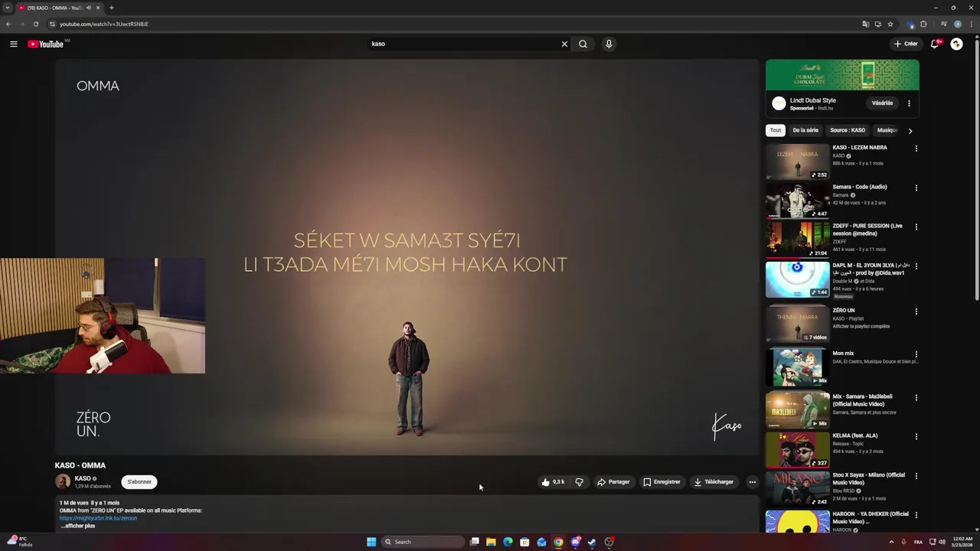Open the KASO - LEZEM NABRA thumbnail

tap(798, 161)
